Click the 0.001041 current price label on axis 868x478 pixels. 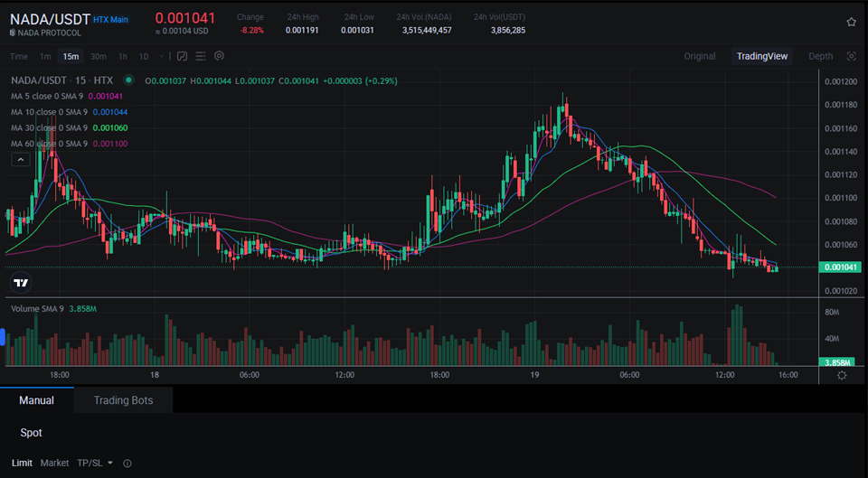[x=841, y=267]
